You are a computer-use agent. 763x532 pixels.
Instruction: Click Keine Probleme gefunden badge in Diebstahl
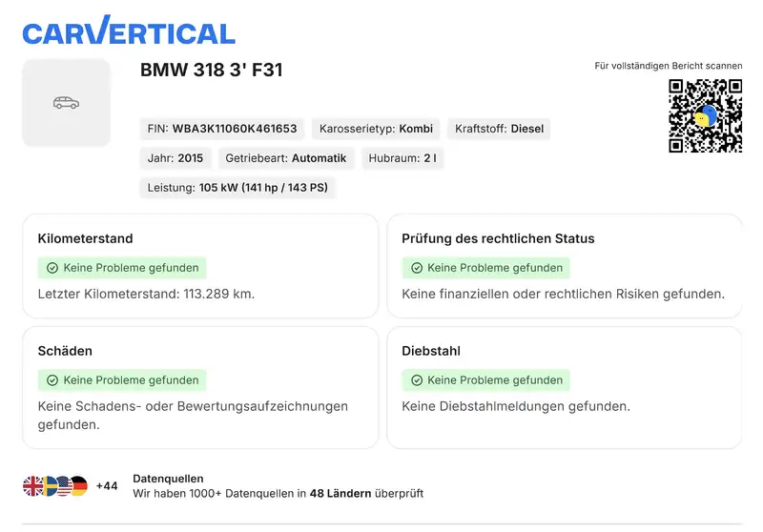(486, 380)
